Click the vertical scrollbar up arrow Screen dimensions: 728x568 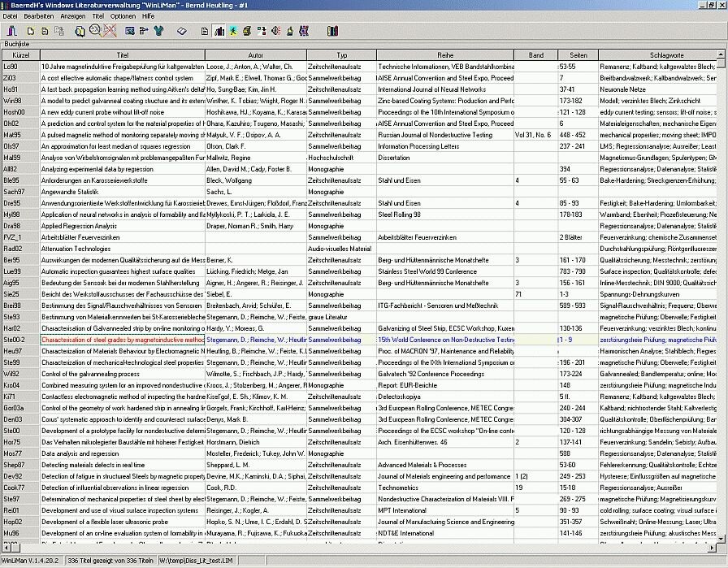click(721, 54)
